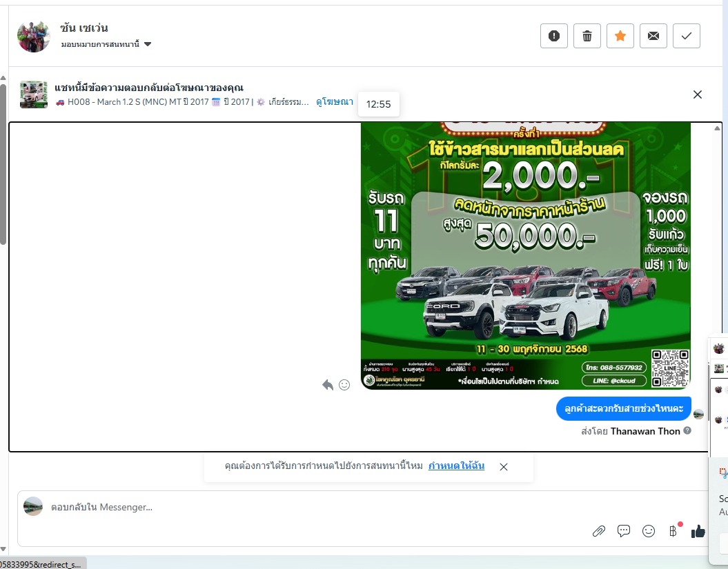
Task: Mark conversation done with the checkmark
Action: coord(687,36)
